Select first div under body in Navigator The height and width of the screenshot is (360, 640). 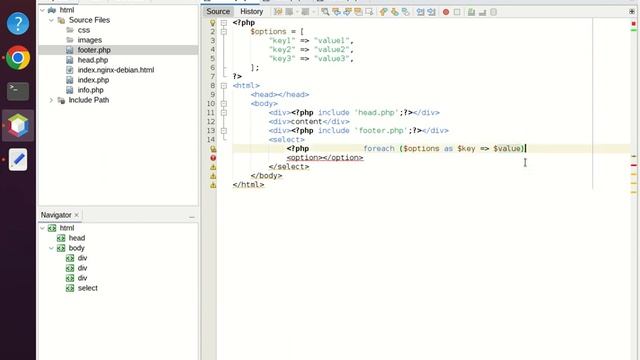point(82,258)
